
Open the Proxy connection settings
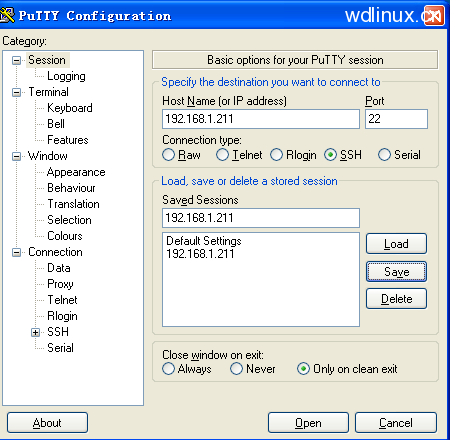[60, 284]
